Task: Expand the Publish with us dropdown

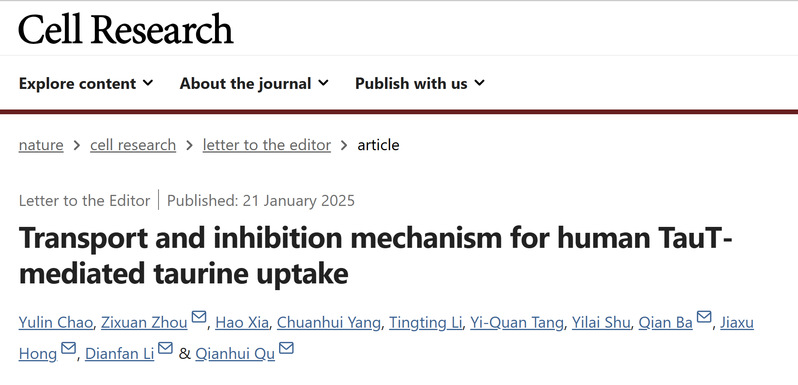Action: point(420,84)
